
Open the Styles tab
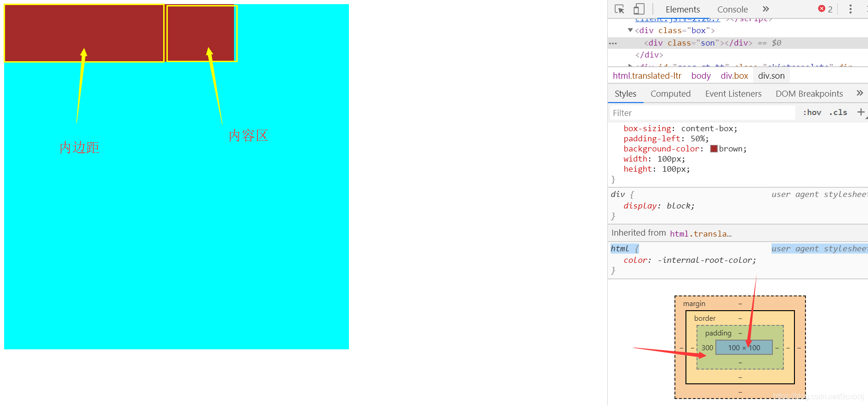625,94
